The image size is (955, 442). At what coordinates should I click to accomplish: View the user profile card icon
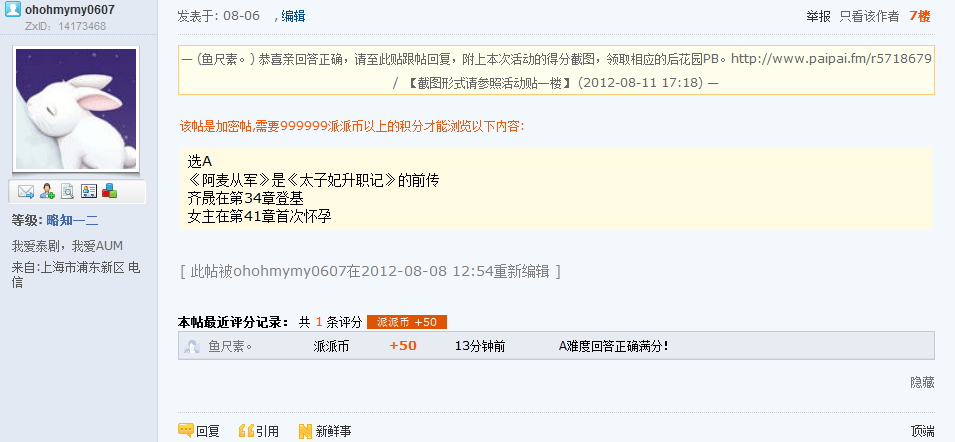pyautogui.click(x=89, y=192)
